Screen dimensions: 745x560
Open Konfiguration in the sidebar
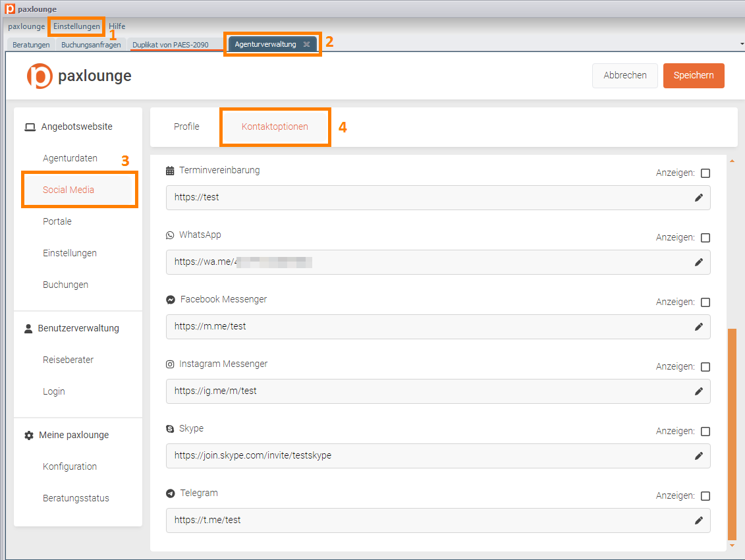point(69,467)
